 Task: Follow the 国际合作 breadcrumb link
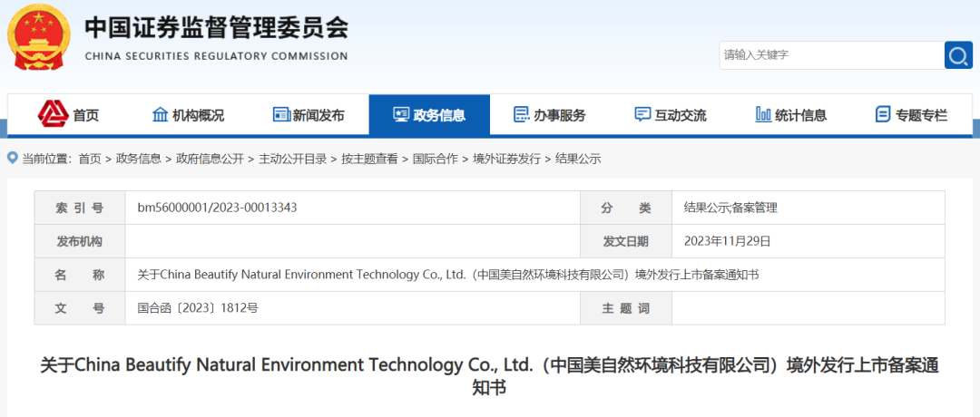click(x=435, y=160)
